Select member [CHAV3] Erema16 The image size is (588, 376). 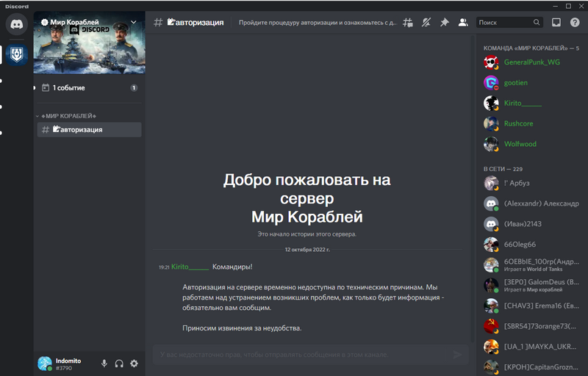[531, 305]
